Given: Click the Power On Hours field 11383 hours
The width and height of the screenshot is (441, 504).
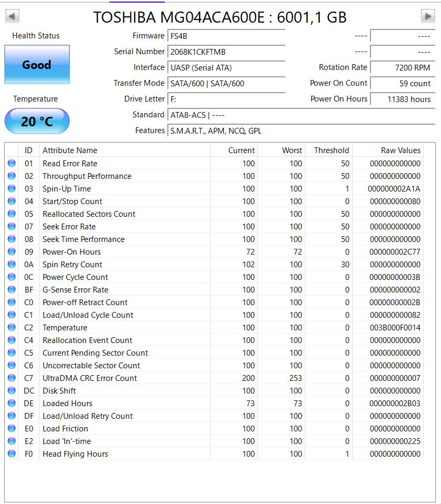Looking at the screenshot, I should click(403, 99).
